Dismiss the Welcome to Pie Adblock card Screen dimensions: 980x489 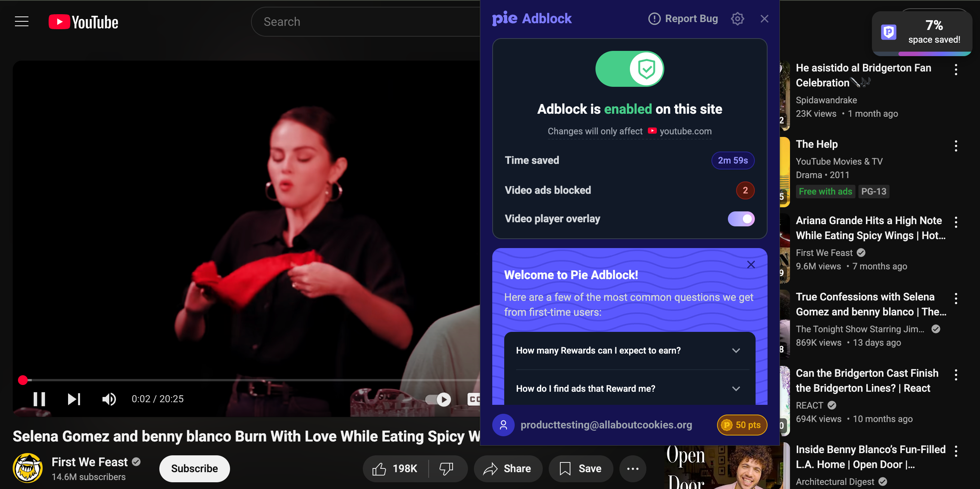click(x=751, y=265)
